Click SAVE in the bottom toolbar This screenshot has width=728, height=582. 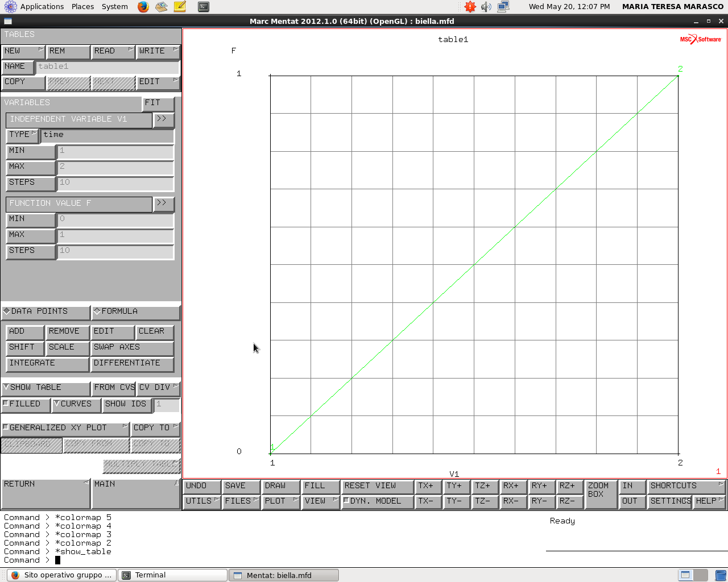[x=241, y=487]
